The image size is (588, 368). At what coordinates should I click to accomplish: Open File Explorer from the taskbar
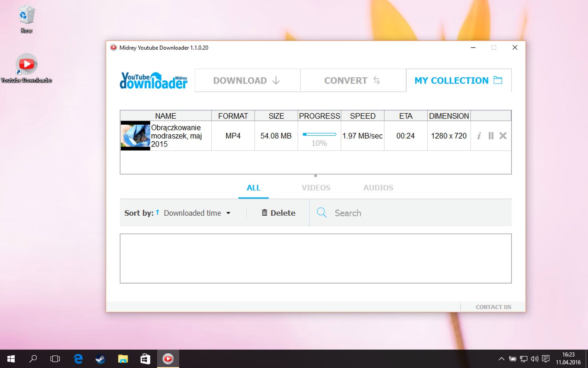(123, 359)
